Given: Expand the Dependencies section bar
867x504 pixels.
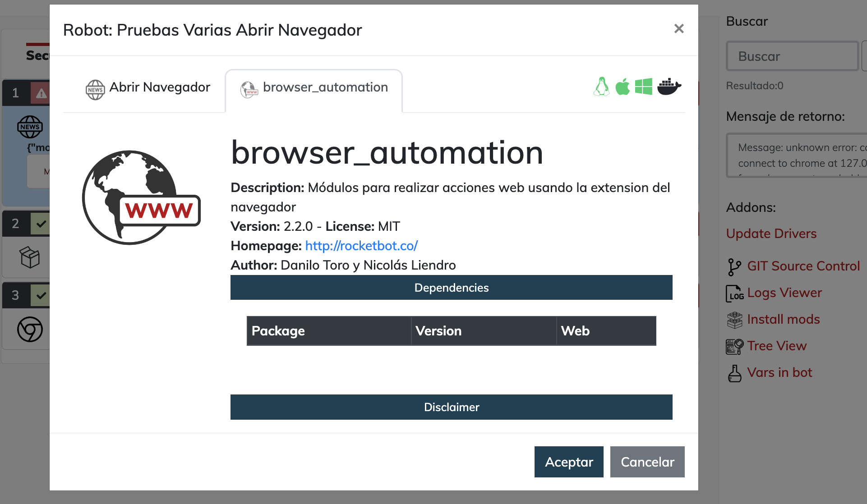Looking at the screenshot, I should point(451,288).
